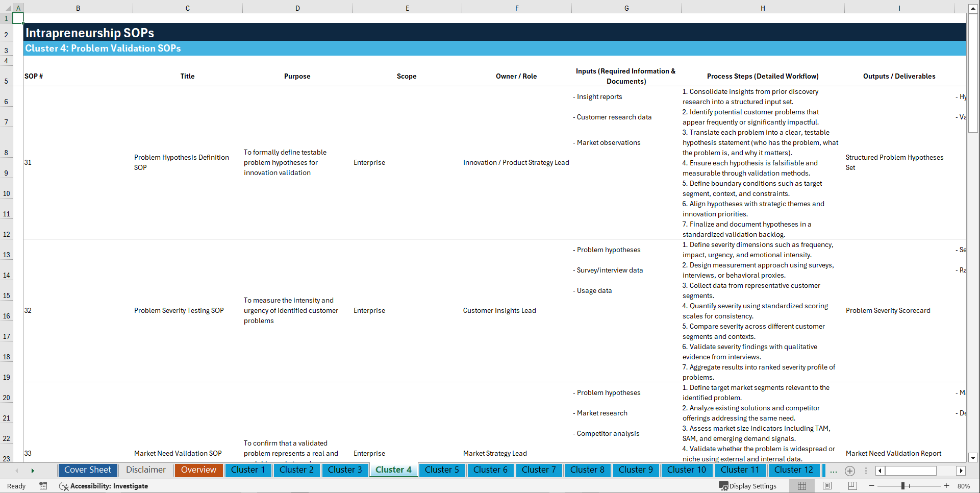Viewport: 980px width, 493px height.
Task: Start macro recording via status bar icon
Action: [x=43, y=486]
